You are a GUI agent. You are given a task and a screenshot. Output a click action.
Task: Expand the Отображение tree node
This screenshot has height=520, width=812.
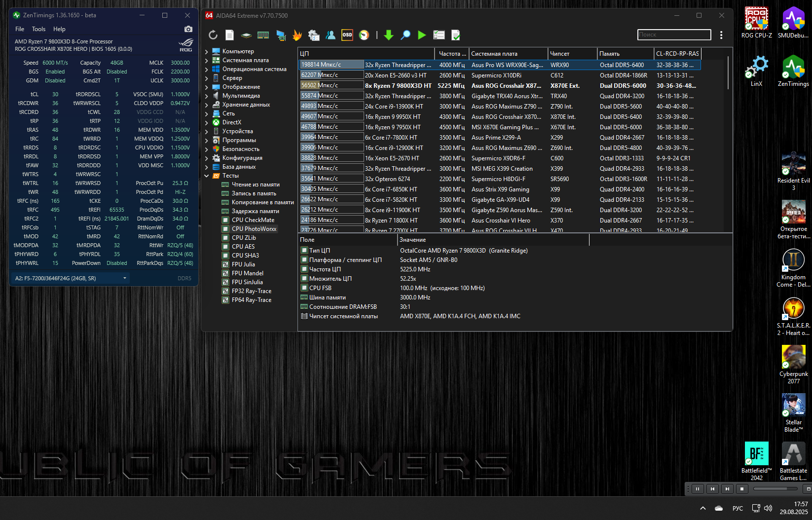pyautogui.click(x=206, y=87)
